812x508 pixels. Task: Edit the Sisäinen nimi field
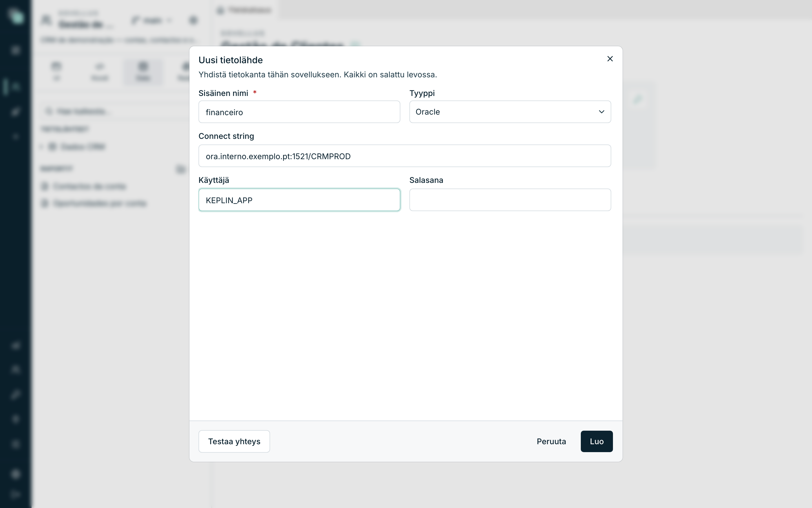299,112
